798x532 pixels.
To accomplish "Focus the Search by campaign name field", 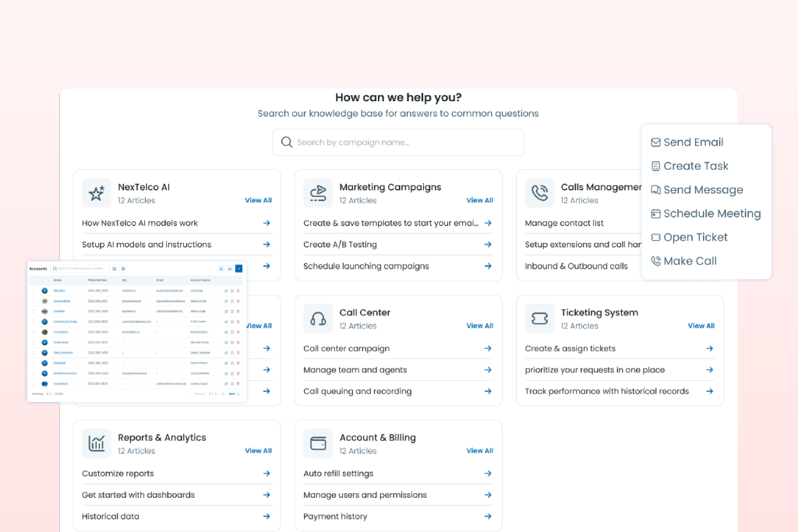I will [x=405, y=143].
